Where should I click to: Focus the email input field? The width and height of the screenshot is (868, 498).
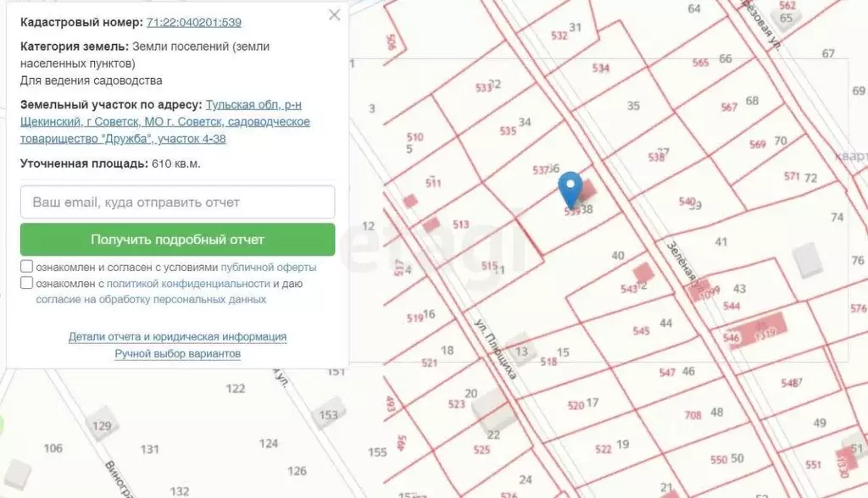pos(177,202)
